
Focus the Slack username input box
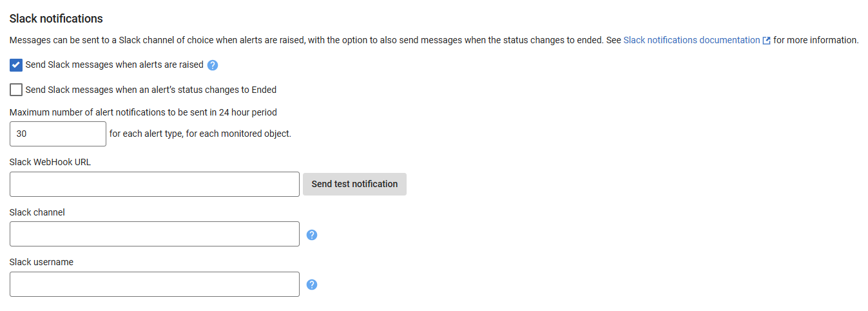pos(155,285)
